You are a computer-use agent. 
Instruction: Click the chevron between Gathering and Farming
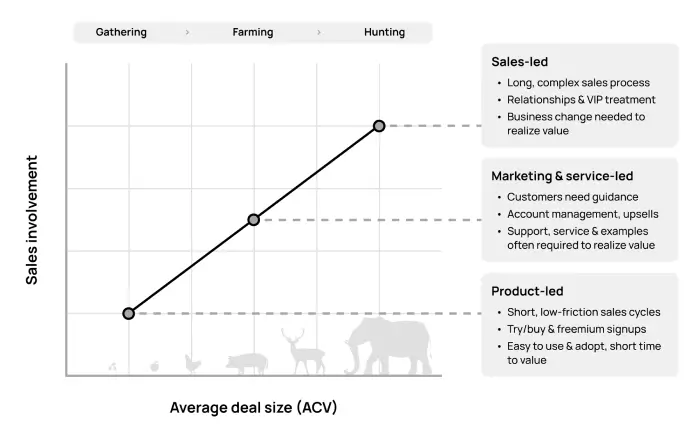coord(187,32)
